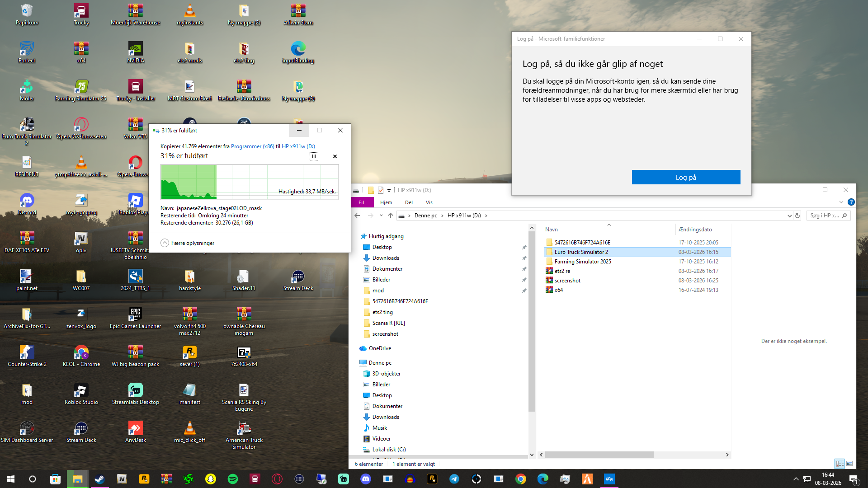
Task: Click the Up arrow in Explorer navigation
Action: pyautogui.click(x=391, y=216)
